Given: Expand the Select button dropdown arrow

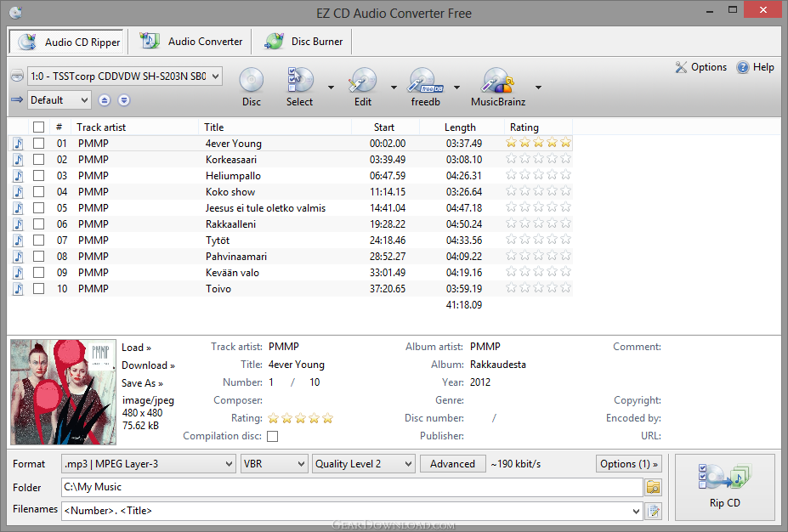Looking at the screenshot, I should point(331,88).
